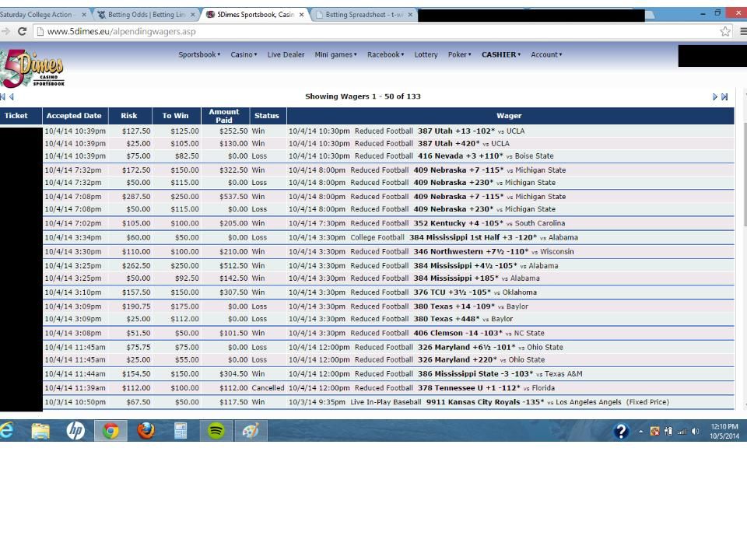
Task: Select the 346 Northwestern +7½ wager
Action: 472,251
